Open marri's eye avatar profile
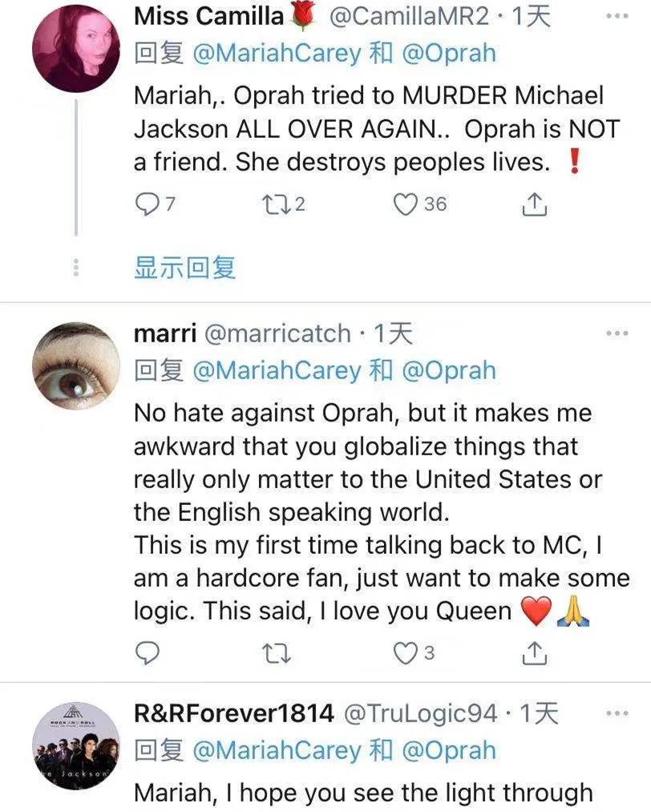The width and height of the screenshot is (651, 812). click(x=75, y=366)
